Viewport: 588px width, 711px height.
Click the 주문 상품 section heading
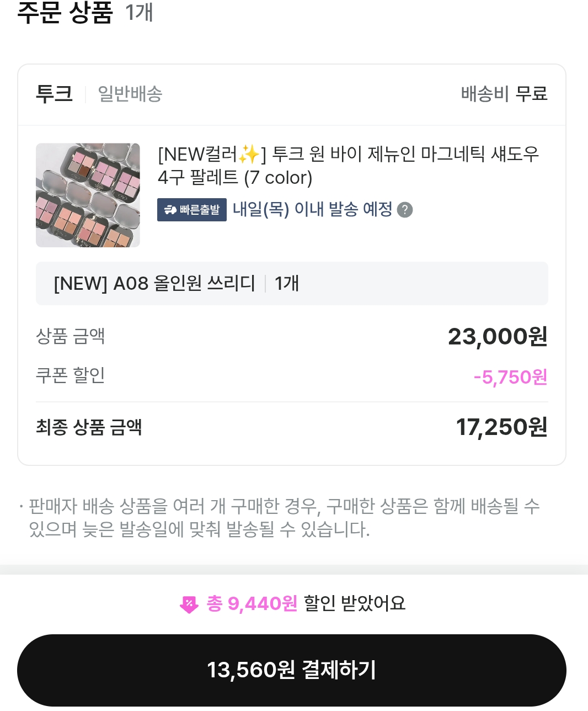[x=65, y=12]
